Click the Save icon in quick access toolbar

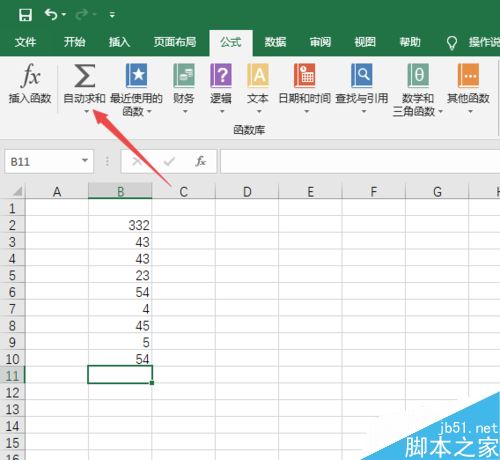(x=25, y=15)
